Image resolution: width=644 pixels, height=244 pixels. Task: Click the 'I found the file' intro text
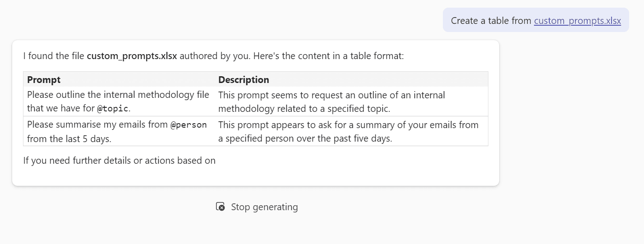point(54,56)
